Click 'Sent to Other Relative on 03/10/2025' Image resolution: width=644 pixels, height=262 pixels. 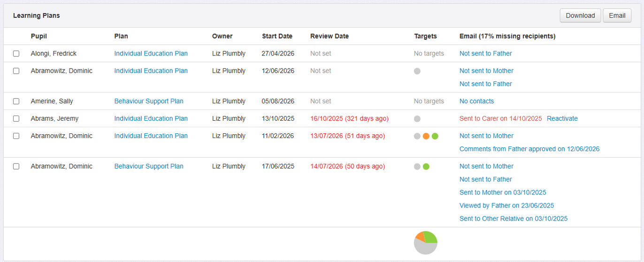[514, 219]
